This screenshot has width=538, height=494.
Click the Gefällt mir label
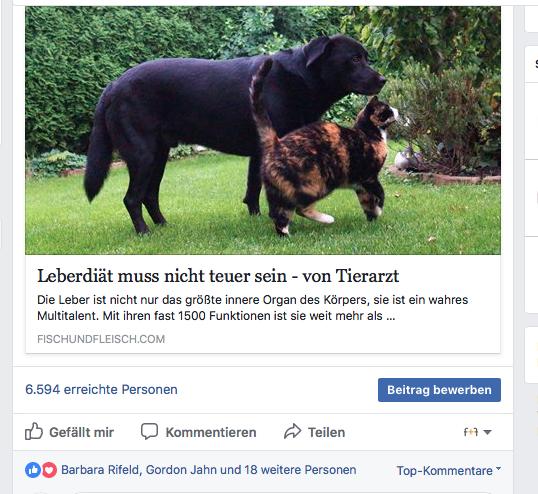(81, 432)
